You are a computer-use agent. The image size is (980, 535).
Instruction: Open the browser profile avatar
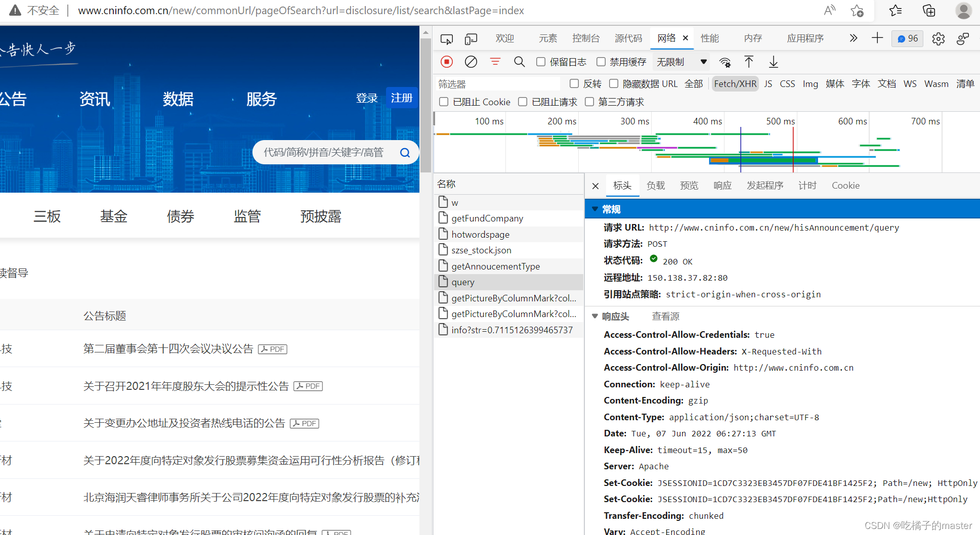point(963,11)
